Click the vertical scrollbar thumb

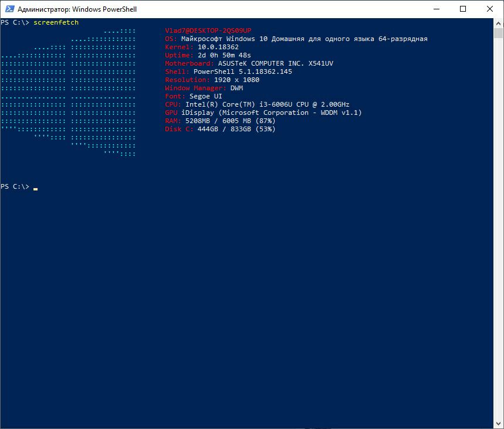(x=499, y=33)
